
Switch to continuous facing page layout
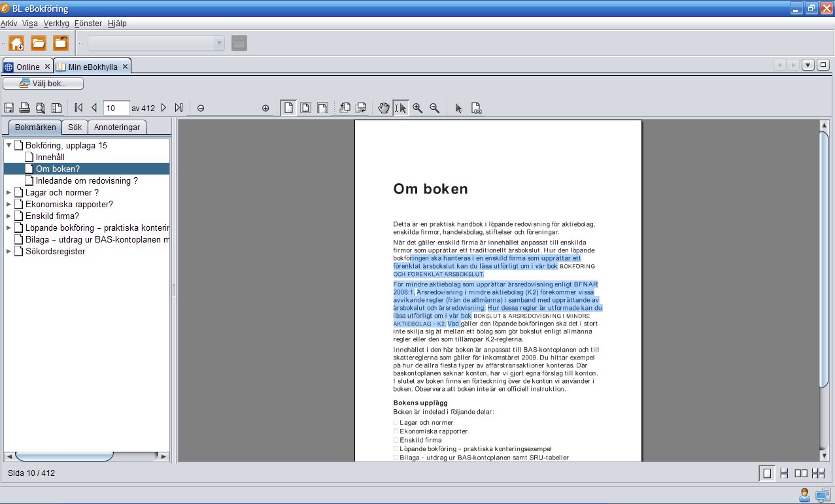point(817,473)
